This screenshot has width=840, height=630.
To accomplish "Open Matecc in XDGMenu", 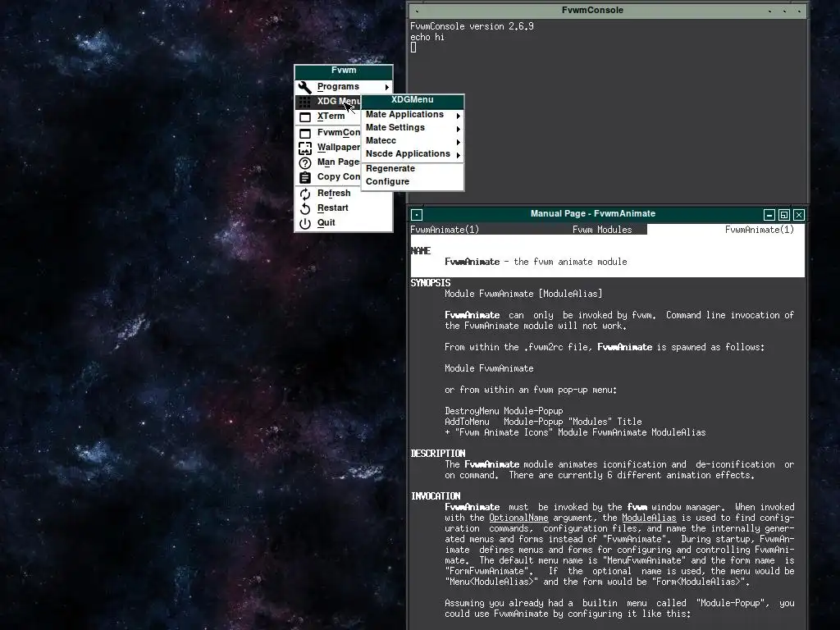I will 413,141.
